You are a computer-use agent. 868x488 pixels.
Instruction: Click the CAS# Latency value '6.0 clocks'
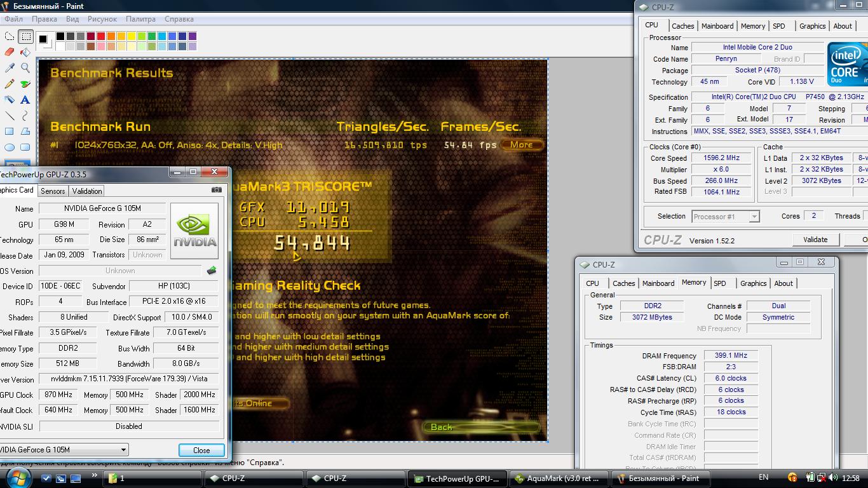(x=731, y=378)
